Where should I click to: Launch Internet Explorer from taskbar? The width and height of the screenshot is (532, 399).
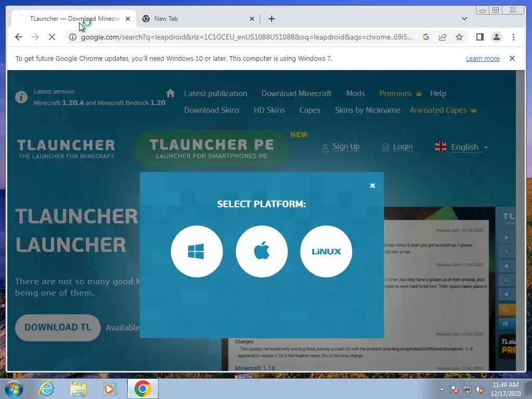click(46, 389)
